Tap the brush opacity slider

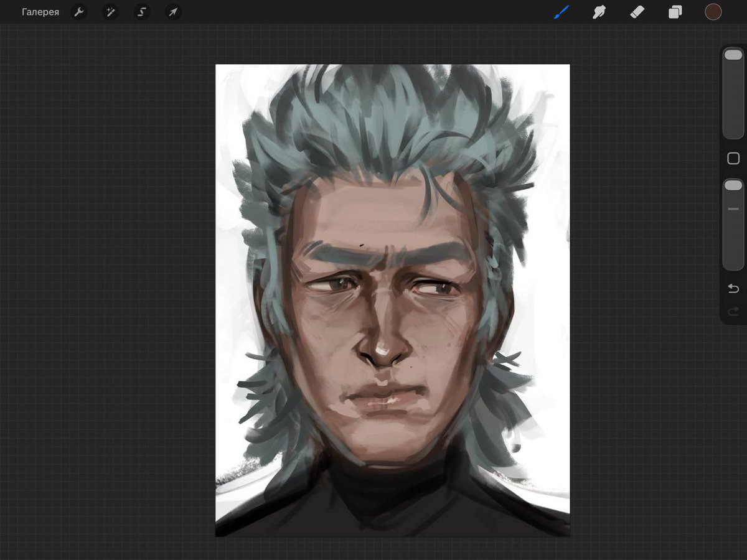(733, 225)
